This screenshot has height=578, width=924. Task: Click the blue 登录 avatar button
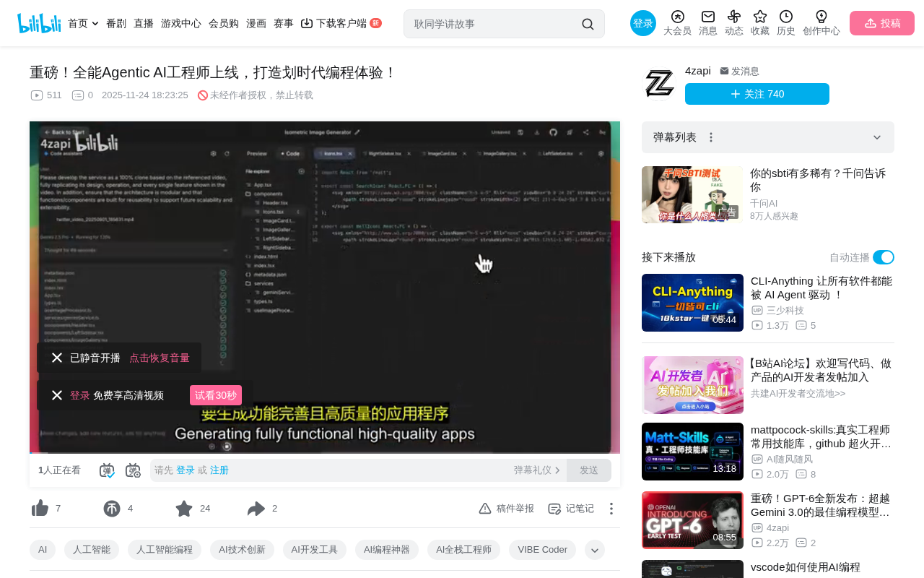pos(643,23)
